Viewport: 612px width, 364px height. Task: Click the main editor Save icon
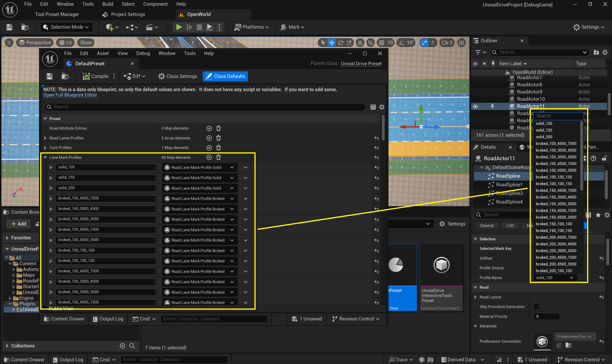(x=9, y=27)
